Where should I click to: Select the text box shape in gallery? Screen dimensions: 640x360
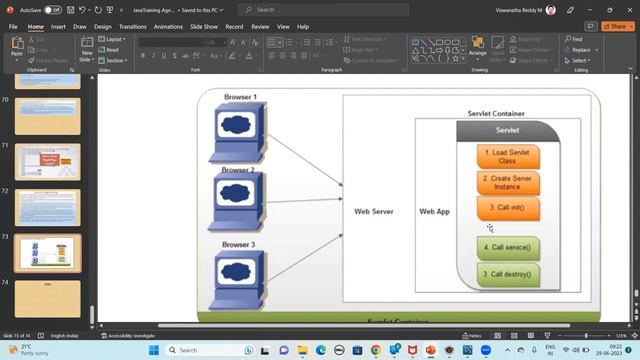(x=416, y=42)
